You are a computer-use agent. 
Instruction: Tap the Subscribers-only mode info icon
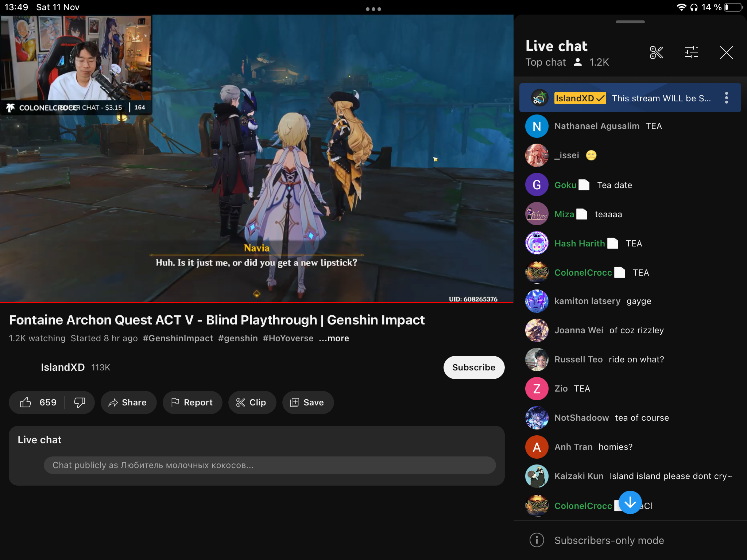tap(537, 540)
